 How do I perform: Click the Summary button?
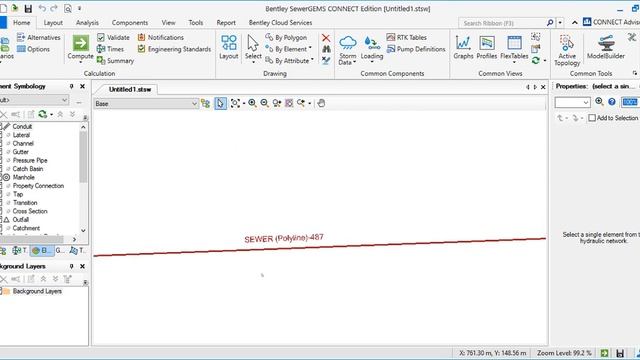click(x=116, y=60)
